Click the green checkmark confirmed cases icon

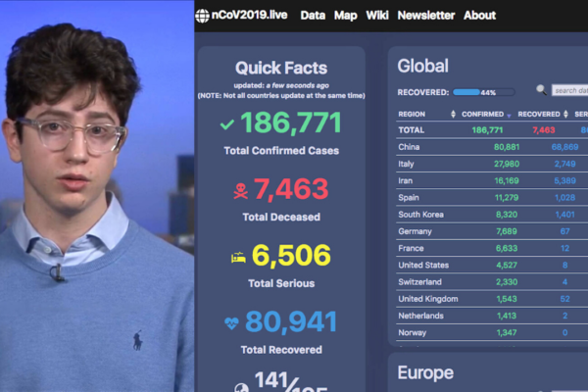click(227, 124)
